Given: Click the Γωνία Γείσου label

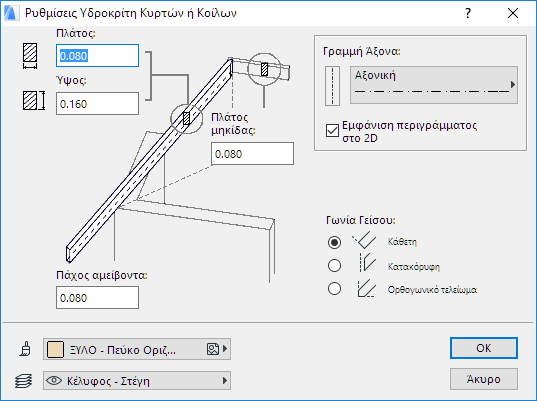Looking at the screenshot, I should click(x=361, y=220).
